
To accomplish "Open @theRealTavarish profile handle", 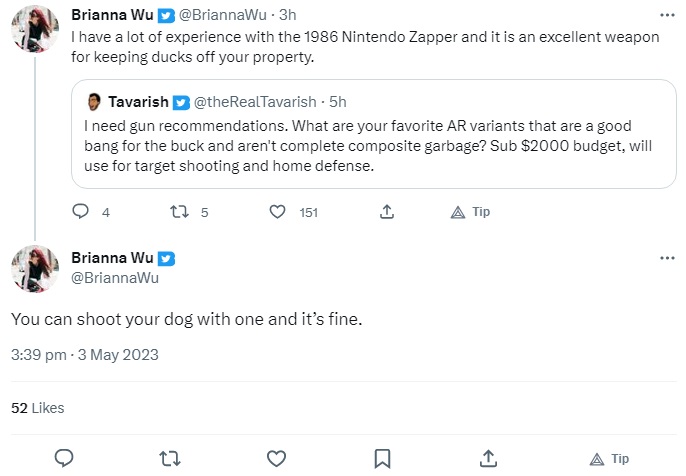I will coord(255,102).
